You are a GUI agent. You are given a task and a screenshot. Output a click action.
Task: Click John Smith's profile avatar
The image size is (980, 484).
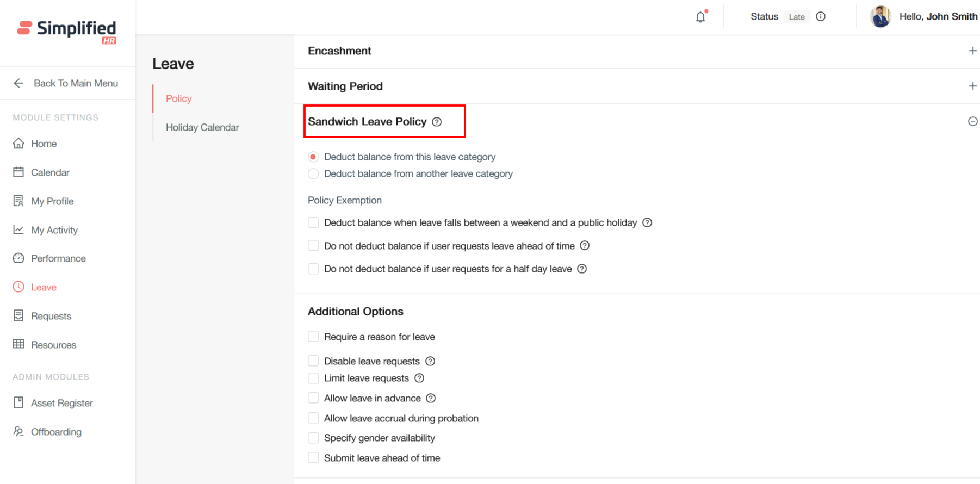point(880,16)
